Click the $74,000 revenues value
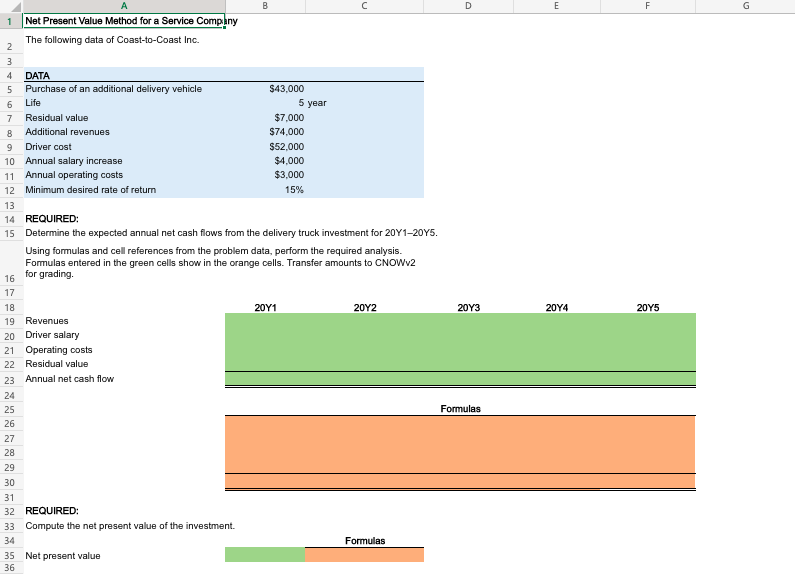Screen dimensions: 795x574 286,132
